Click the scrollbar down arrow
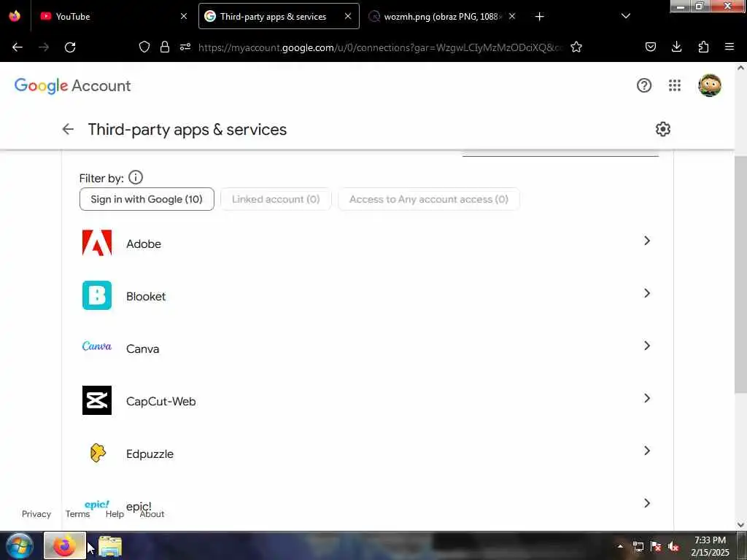This screenshot has height=560, width=747. coord(740,525)
